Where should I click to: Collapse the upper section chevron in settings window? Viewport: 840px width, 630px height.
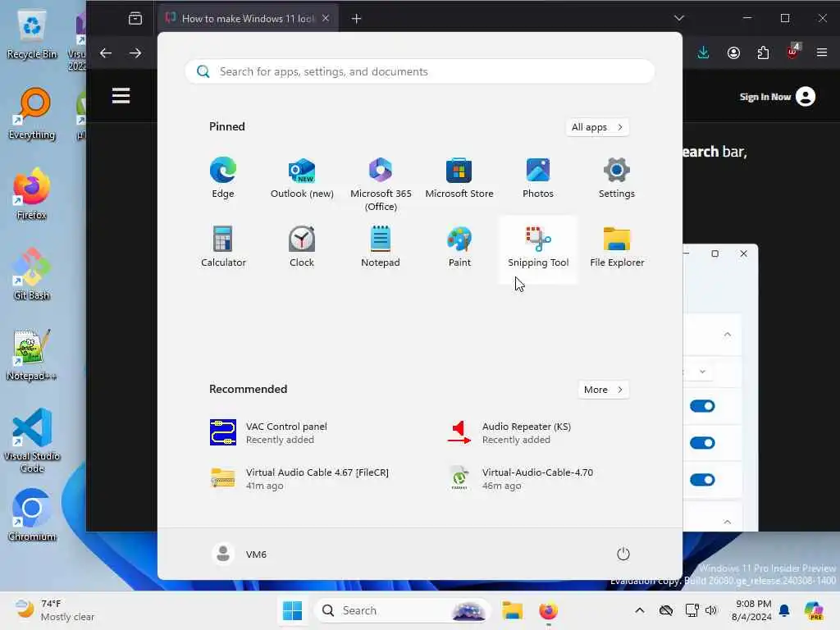click(x=727, y=335)
